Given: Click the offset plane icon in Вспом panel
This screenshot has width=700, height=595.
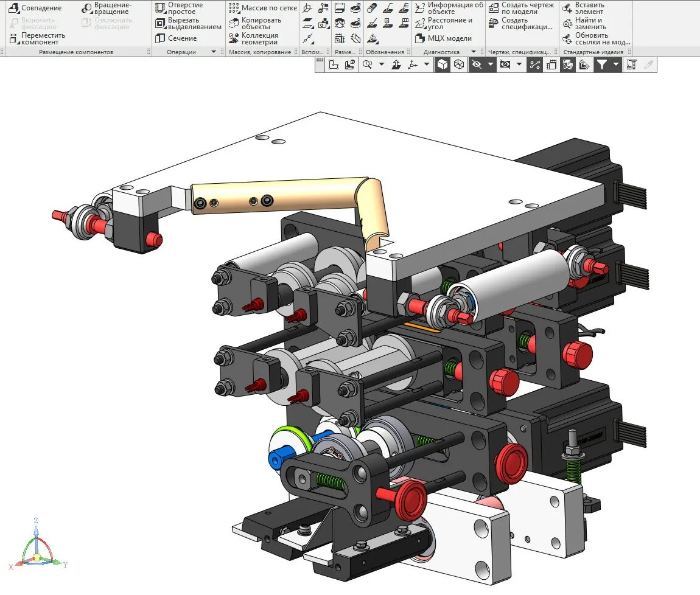Looking at the screenshot, I should pos(307,23).
